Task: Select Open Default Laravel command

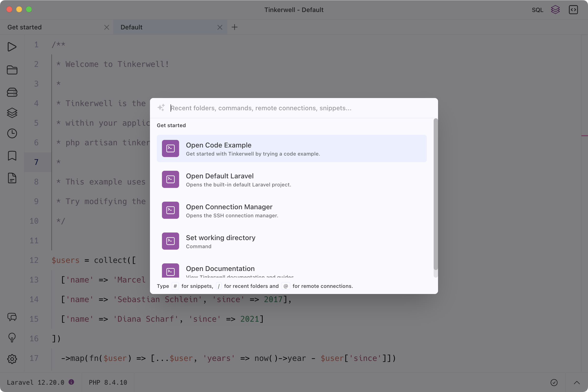Action: (x=292, y=179)
